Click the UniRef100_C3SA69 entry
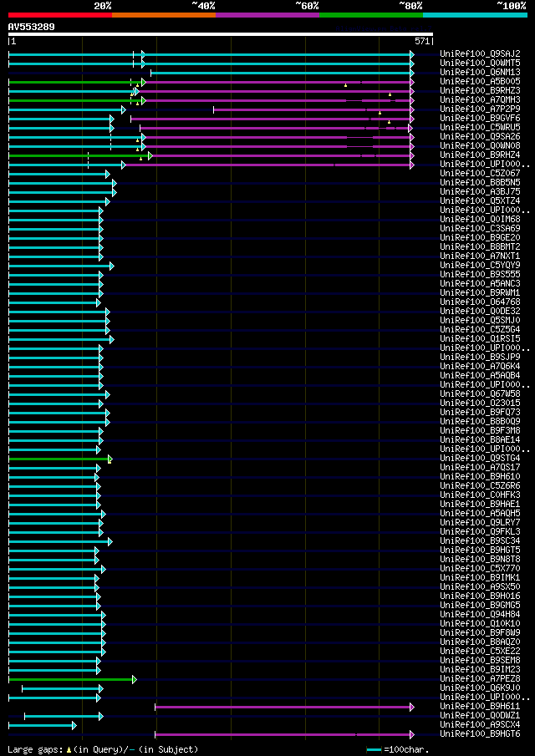535x756 pixels. click(x=481, y=228)
